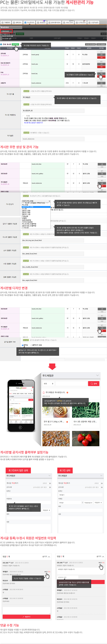The image size is (107, 644).
Task: Open 직접입력 email dropdown in 로그인 상태 form
Action: pyautogui.click(x=98, y=502)
